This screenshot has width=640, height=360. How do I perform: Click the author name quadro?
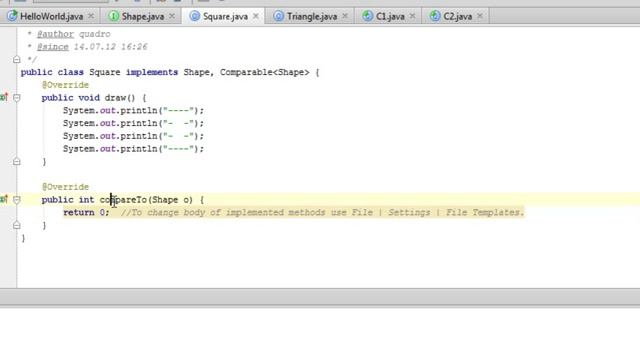pos(94,34)
